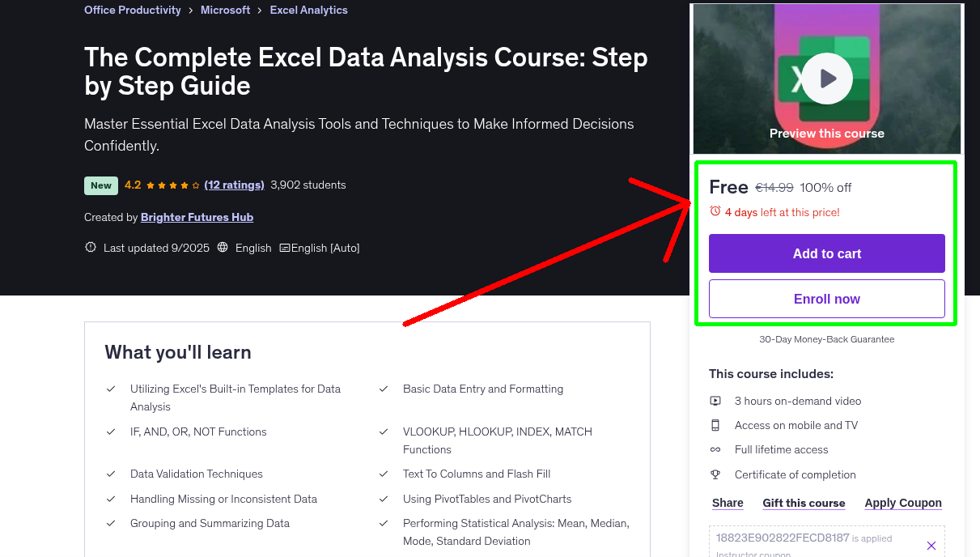Dismiss the applied instructor coupon

coord(931,544)
